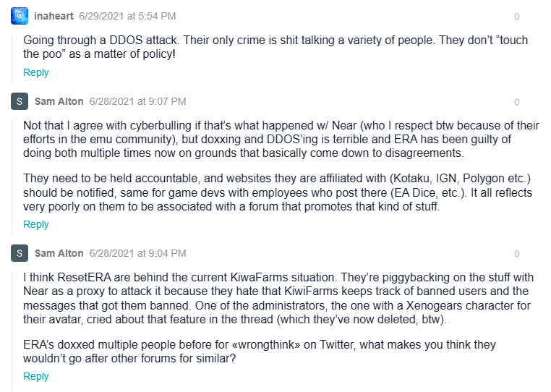
Task: Click inaheart's blue avatar image
Action: (x=20, y=16)
